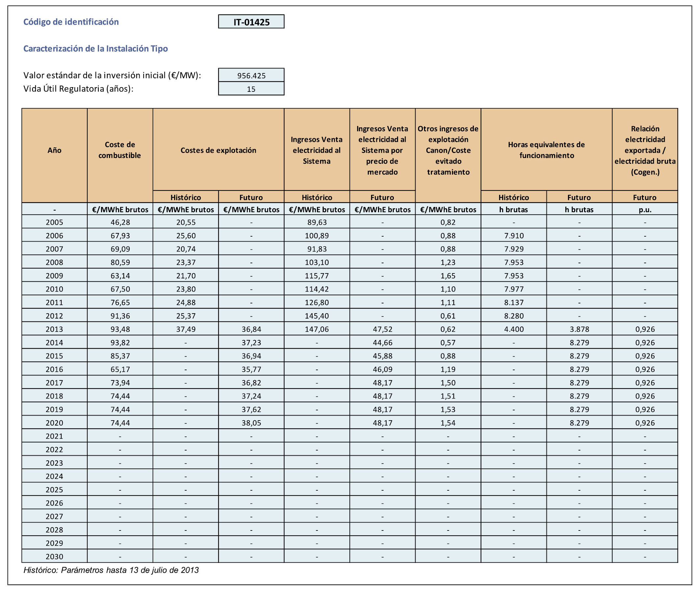Click the 2005 year row label

54,222
